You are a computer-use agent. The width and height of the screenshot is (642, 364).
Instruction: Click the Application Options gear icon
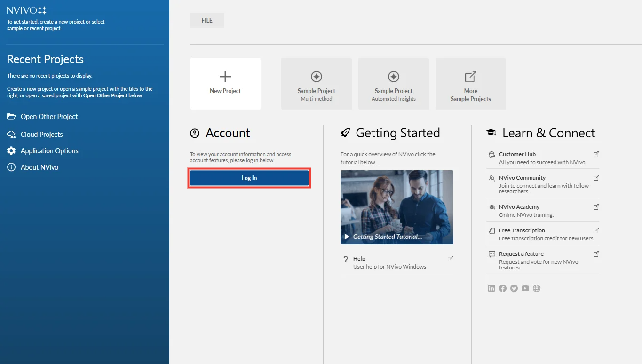(11, 151)
